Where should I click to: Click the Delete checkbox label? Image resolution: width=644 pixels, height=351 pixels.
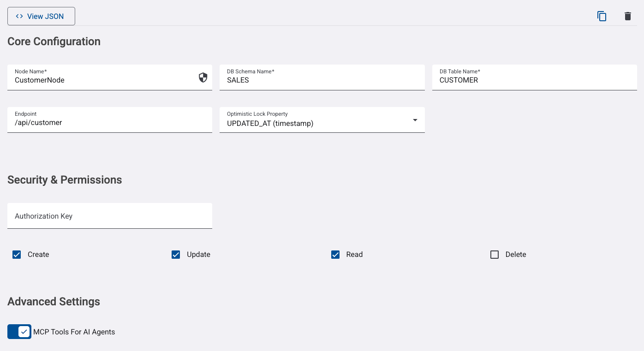(516, 255)
